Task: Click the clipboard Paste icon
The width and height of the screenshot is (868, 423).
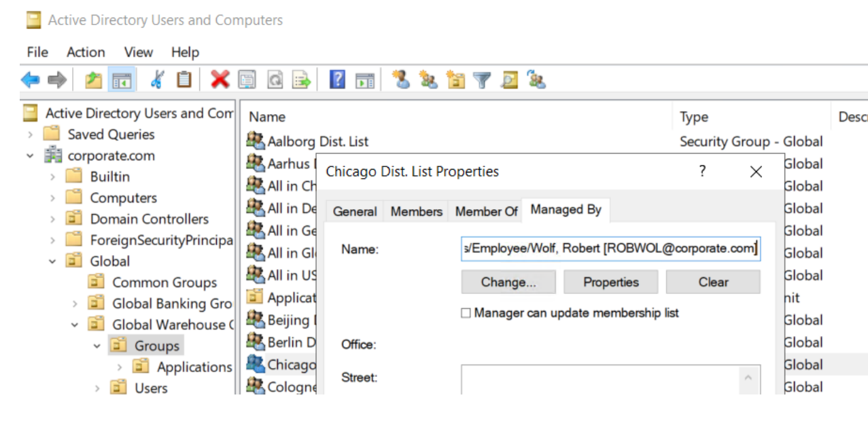Action: click(x=184, y=80)
